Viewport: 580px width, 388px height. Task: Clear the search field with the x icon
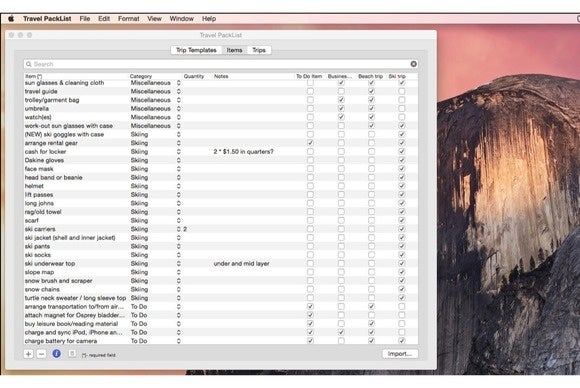[414, 64]
